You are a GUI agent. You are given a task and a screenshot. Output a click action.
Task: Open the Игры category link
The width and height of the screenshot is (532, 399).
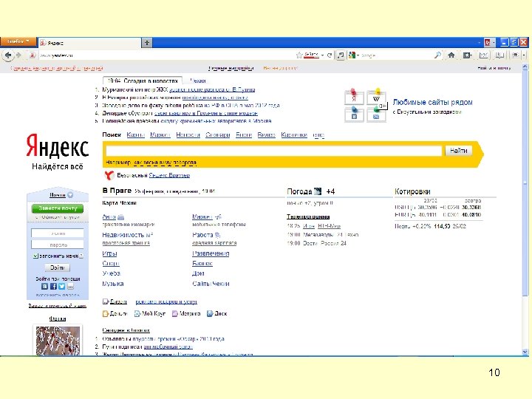tap(109, 253)
